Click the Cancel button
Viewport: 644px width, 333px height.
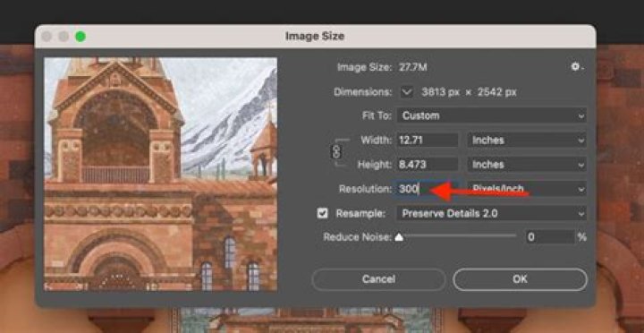tap(378, 279)
